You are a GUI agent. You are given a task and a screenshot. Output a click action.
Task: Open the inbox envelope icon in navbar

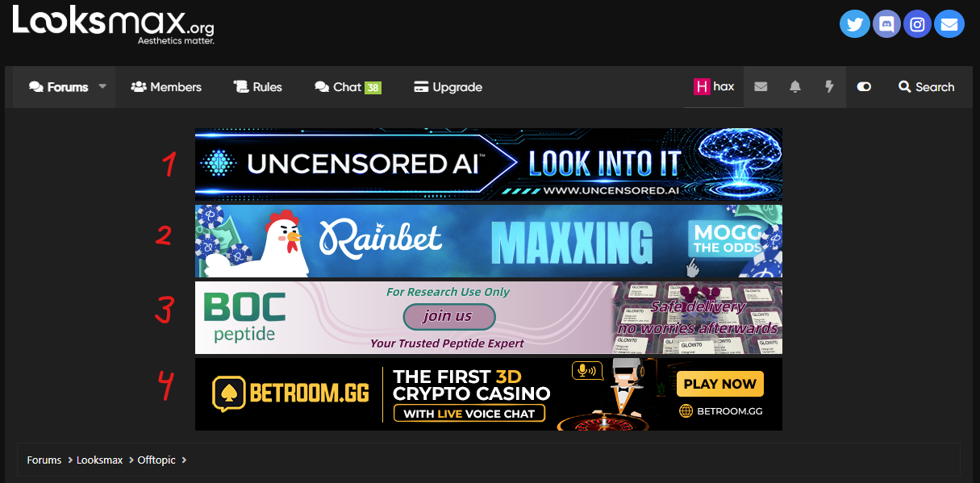pos(761,87)
